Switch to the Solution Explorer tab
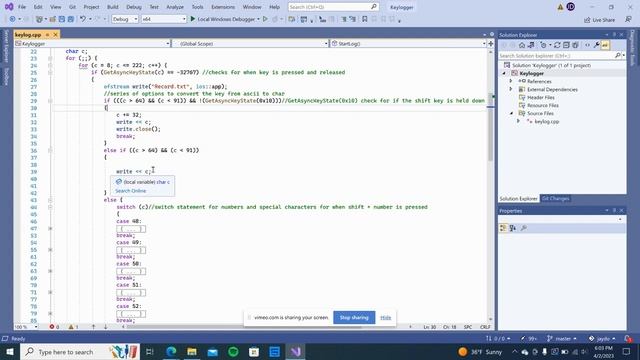Image resolution: width=640 pixels, height=360 pixels. 518,198
